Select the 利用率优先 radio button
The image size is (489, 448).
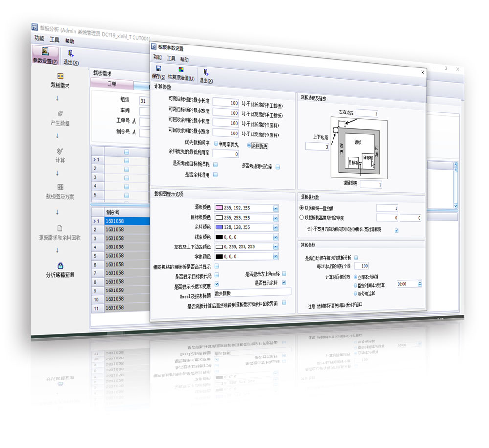coord(216,144)
